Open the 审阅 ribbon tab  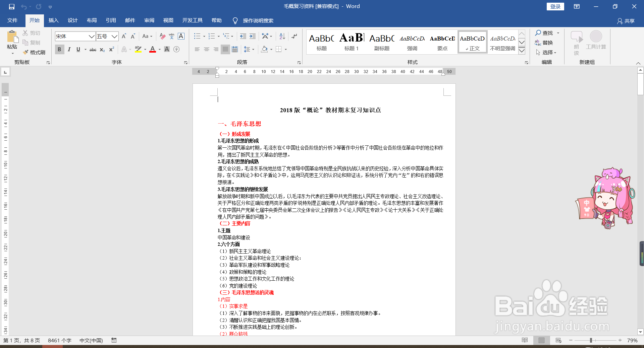click(149, 20)
